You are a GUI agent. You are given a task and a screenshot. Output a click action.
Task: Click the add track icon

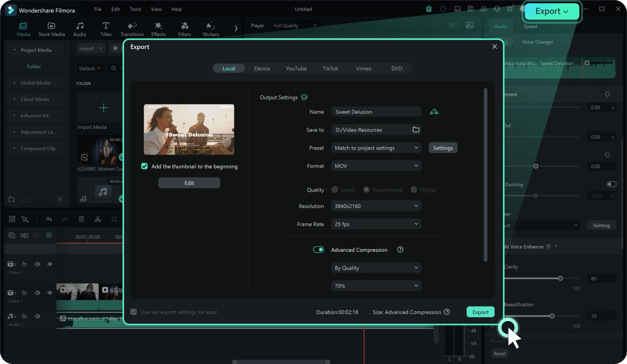[x=12, y=235]
